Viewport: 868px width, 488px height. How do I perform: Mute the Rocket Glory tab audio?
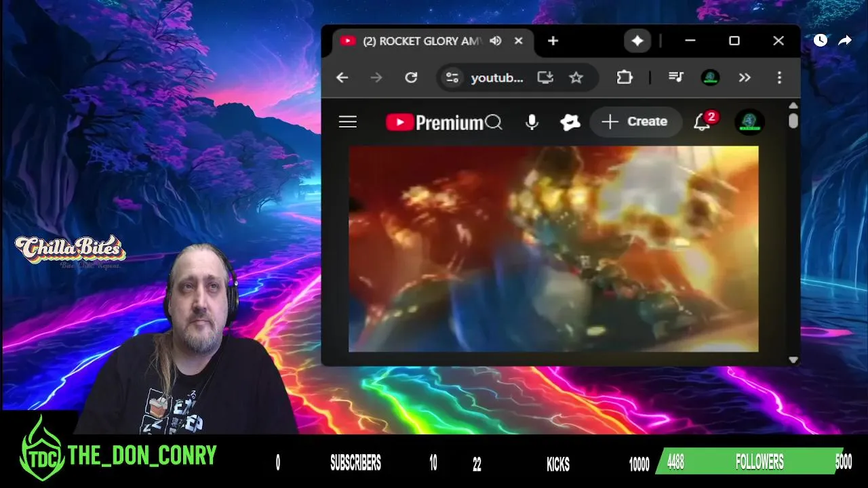[496, 41]
